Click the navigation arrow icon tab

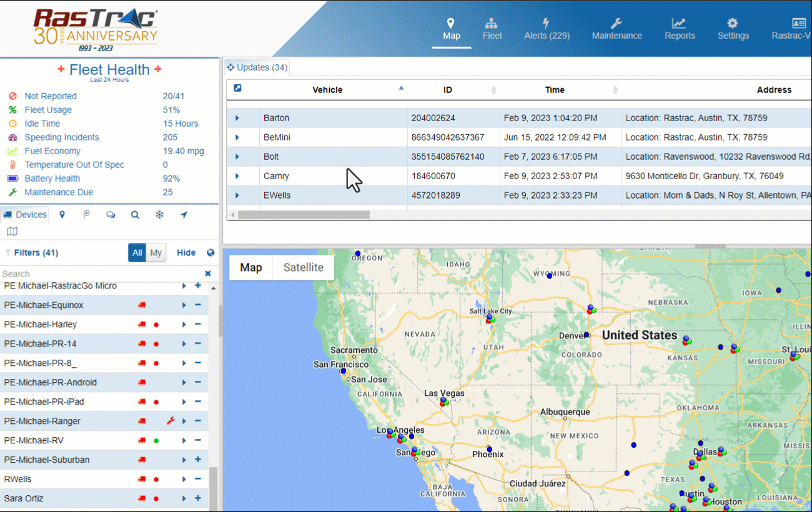(x=184, y=215)
